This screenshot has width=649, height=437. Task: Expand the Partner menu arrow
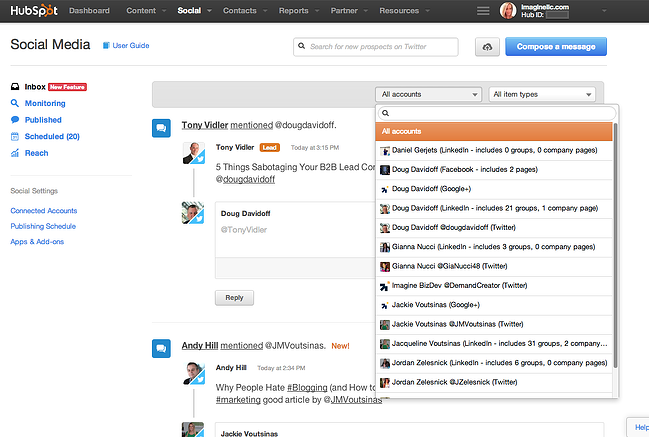[366, 11]
